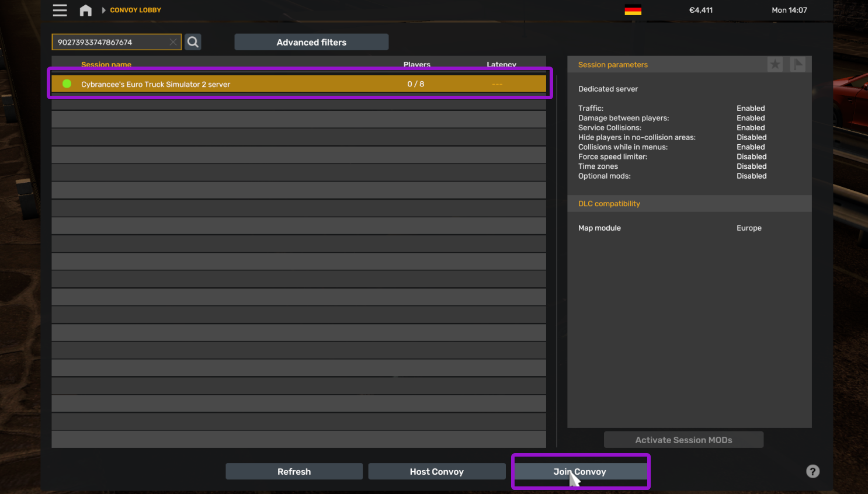Viewport: 868px width, 494px height.
Task: Open Advanced filters
Action: pyautogui.click(x=311, y=42)
